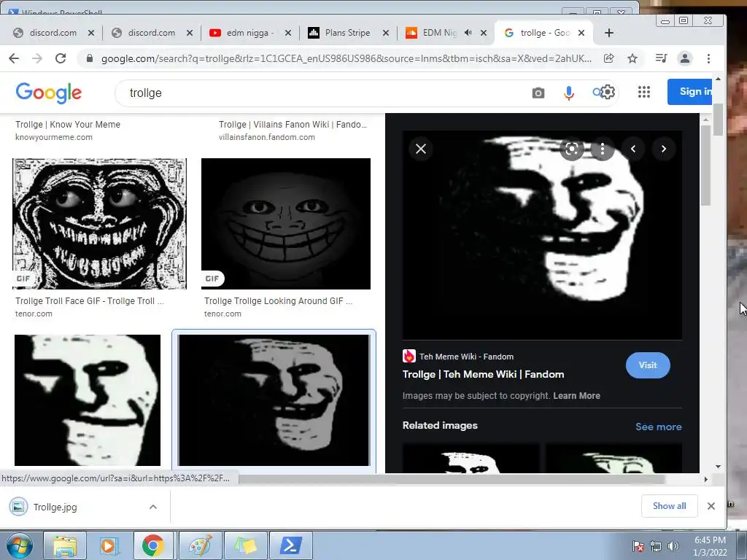Open the Windows Start menu
This screenshot has height=560, width=747.
pyautogui.click(x=19, y=545)
